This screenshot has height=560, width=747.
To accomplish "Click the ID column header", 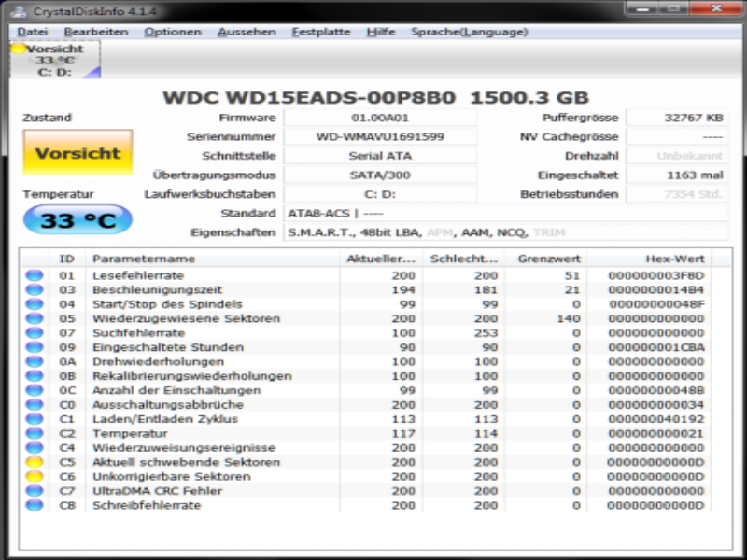I will point(67,259).
